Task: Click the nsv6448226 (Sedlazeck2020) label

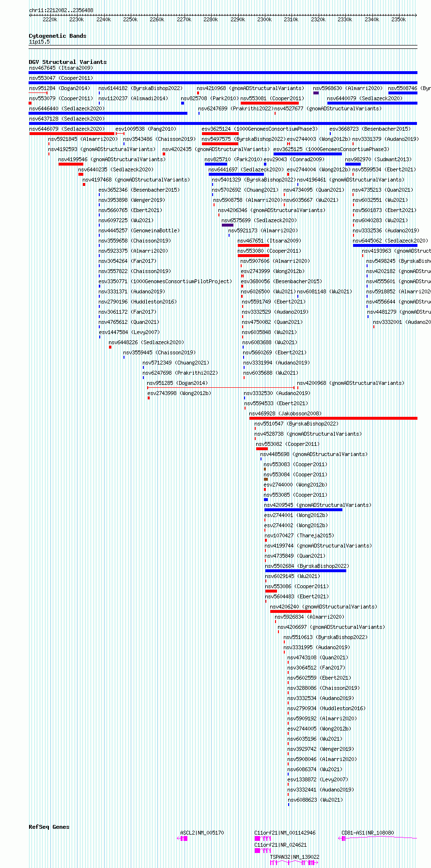Action: [146, 342]
